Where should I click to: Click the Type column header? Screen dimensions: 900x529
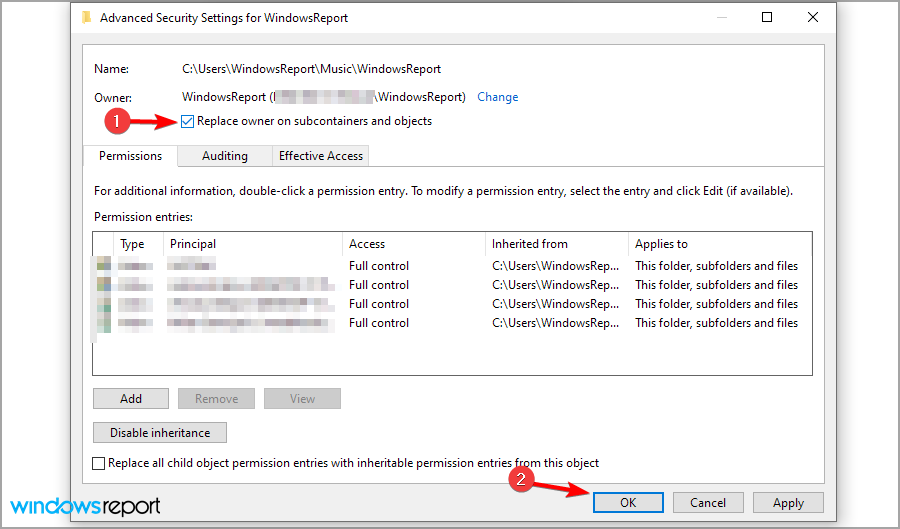[x=132, y=244]
